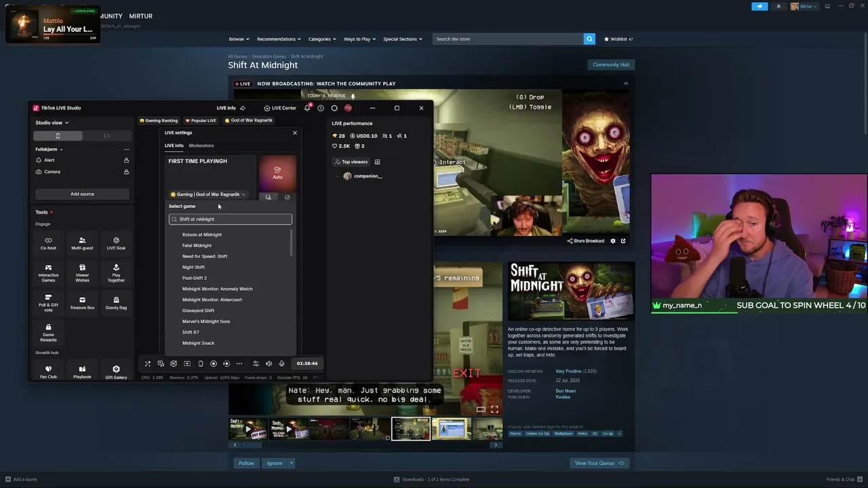Screen dimensions: 868x488
Task: Mute speaker audio in bottom toolbar
Action: (x=269, y=364)
